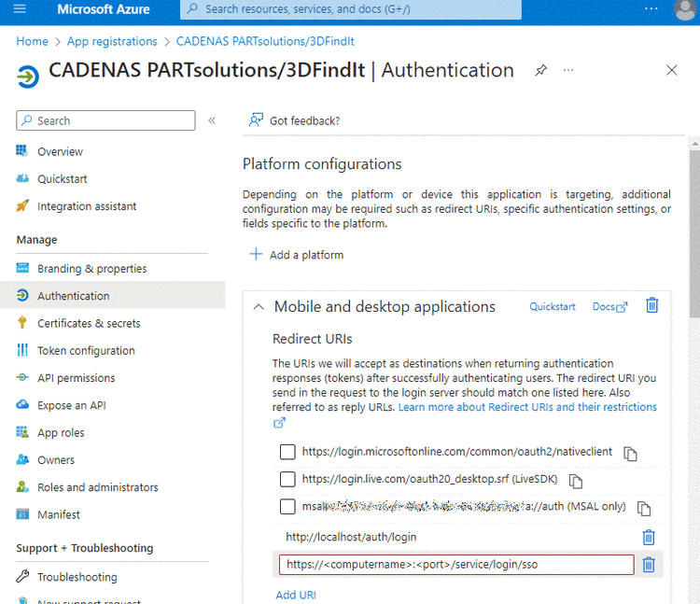The width and height of the screenshot is (700, 604).
Task: Copy the LiveSDK redirect URI
Action: (576, 481)
